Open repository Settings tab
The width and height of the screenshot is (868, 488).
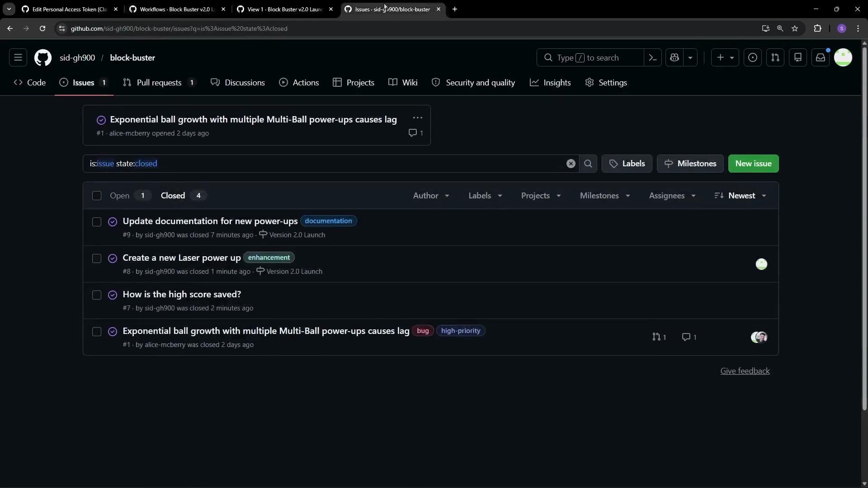[606, 83]
